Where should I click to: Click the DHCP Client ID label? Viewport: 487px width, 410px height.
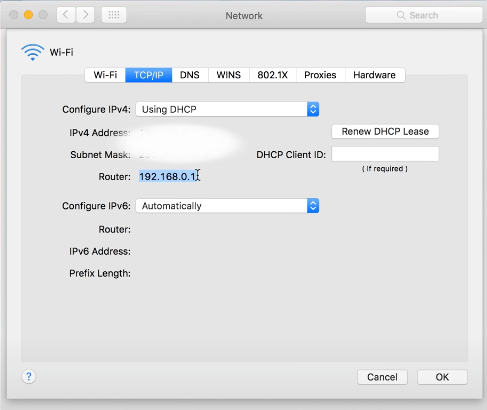tap(291, 155)
